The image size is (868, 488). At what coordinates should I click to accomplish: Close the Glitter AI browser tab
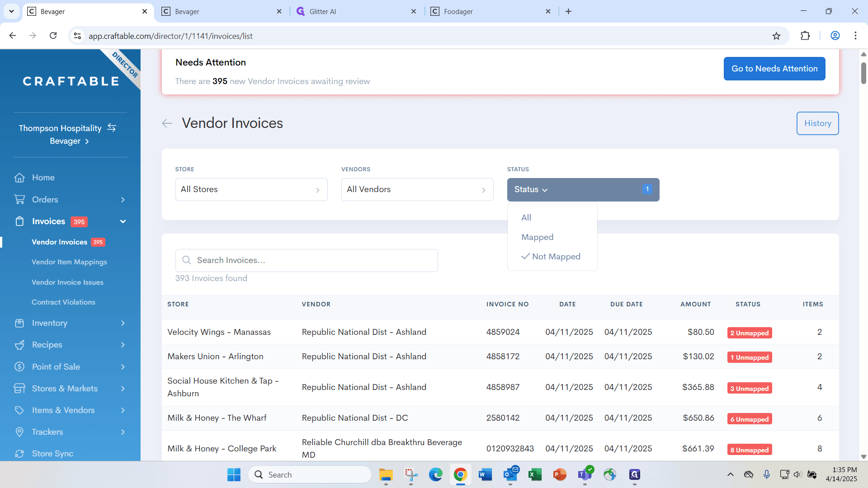(x=413, y=11)
